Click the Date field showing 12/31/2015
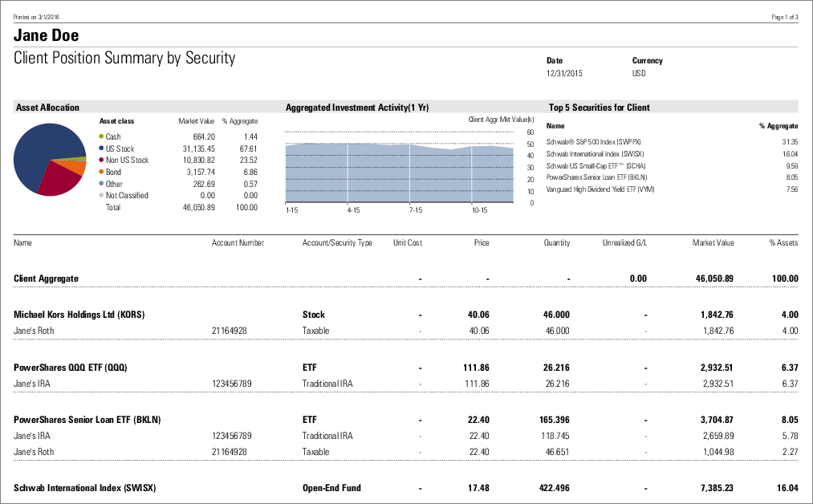 567,73
